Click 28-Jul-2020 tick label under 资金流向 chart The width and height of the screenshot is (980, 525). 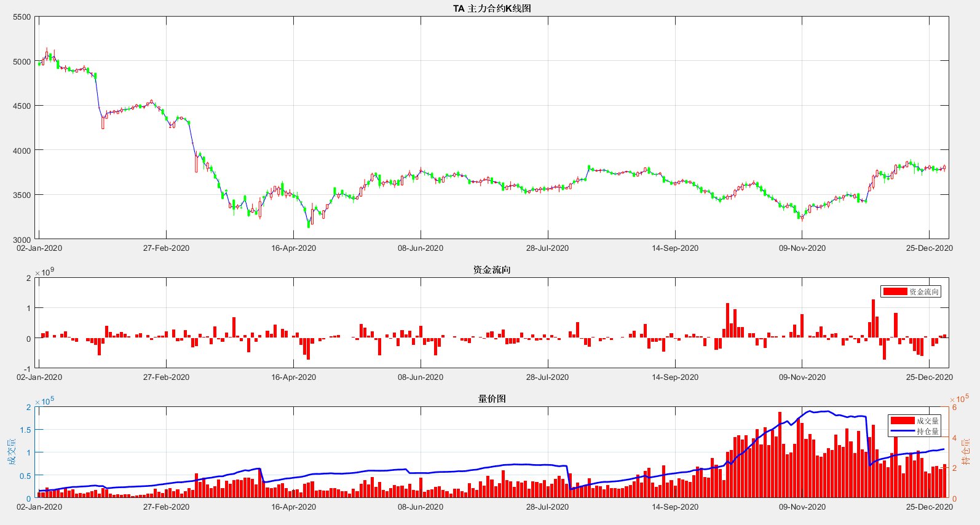point(547,377)
